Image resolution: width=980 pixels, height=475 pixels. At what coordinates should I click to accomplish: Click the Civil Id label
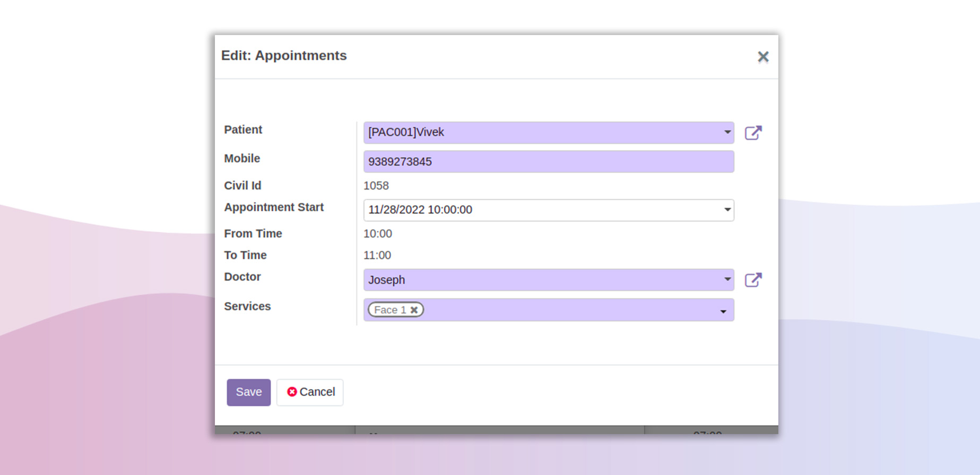pyautogui.click(x=242, y=186)
